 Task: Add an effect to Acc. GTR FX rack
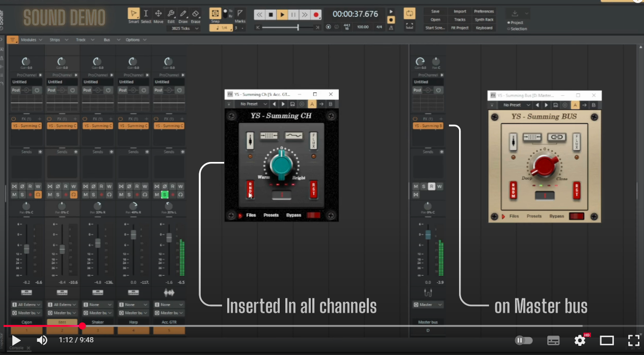(182, 119)
